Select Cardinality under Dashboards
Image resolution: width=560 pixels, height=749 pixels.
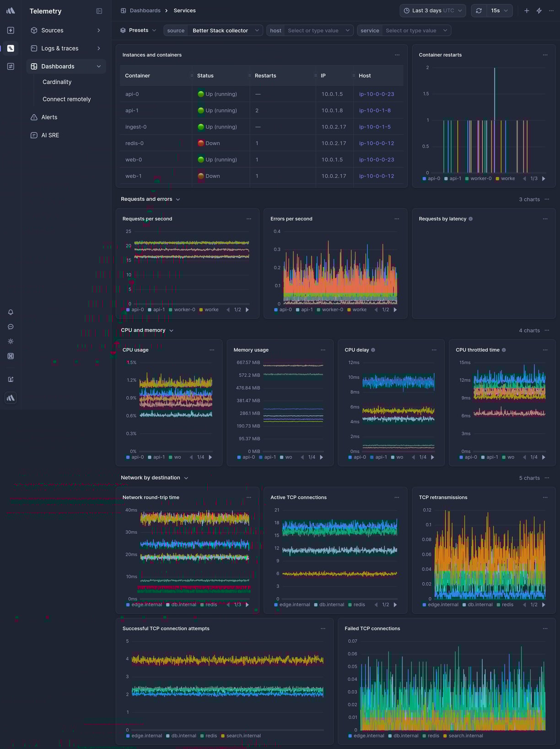point(57,82)
